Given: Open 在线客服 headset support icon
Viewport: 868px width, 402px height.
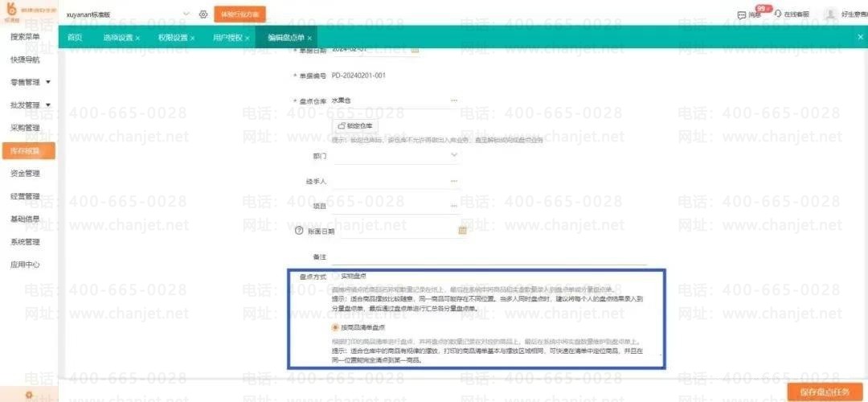Looking at the screenshot, I should 778,14.
